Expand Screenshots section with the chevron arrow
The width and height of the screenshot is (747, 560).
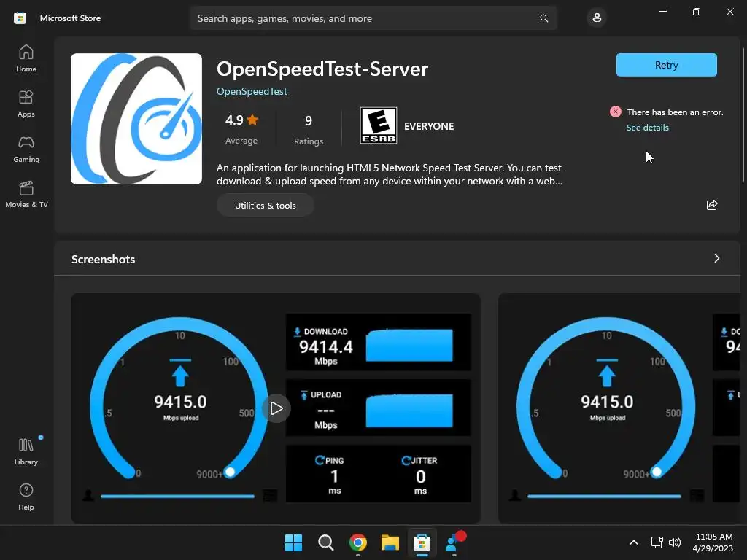(x=716, y=258)
